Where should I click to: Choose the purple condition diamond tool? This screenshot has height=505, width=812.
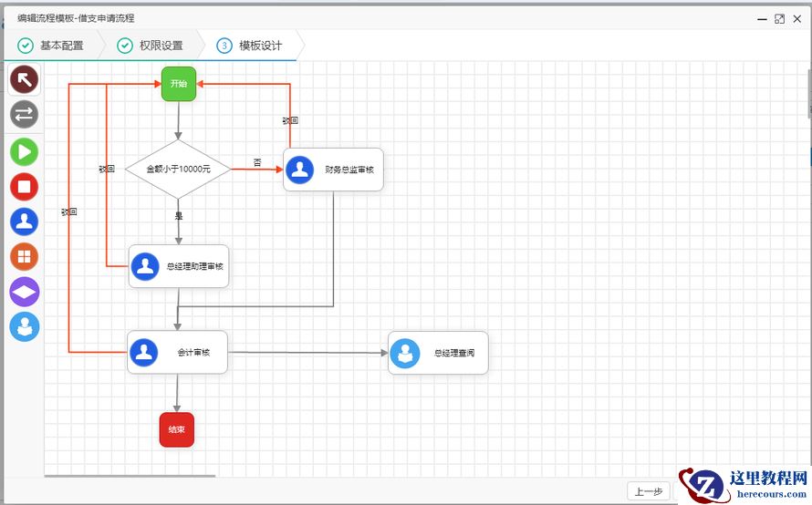click(x=25, y=292)
